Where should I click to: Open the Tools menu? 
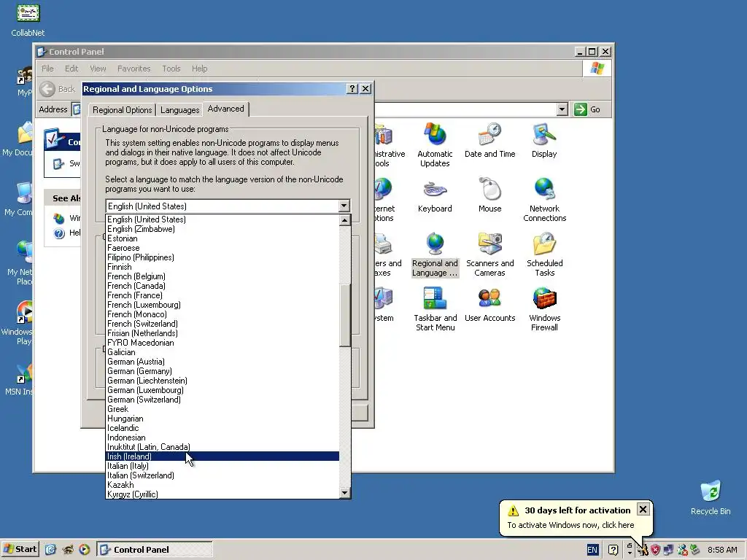tap(171, 69)
